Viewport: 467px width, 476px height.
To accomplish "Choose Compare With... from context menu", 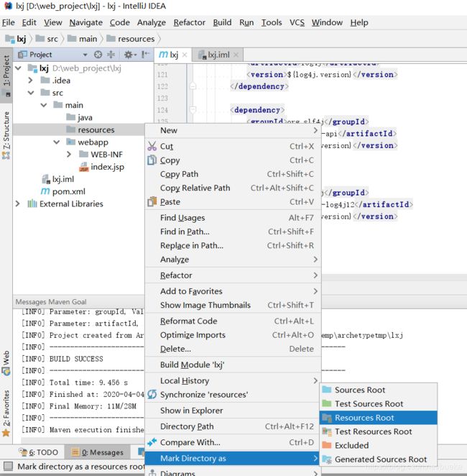I will click(233, 443).
